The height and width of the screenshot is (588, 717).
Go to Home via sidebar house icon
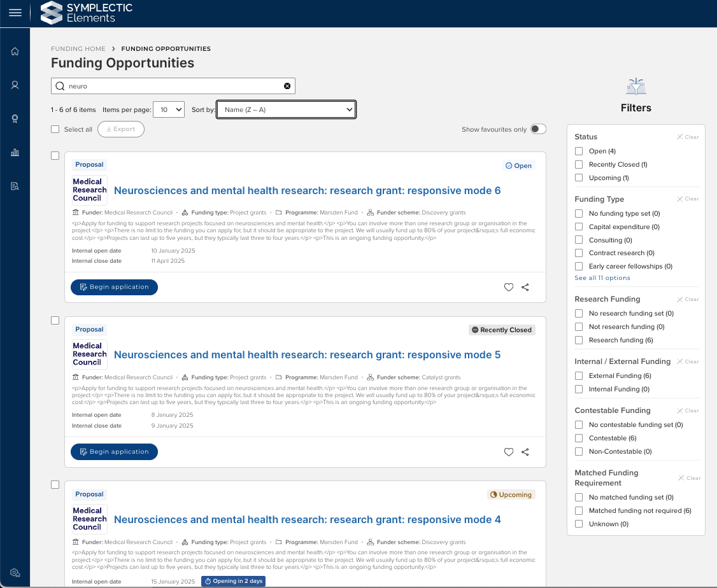15,52
